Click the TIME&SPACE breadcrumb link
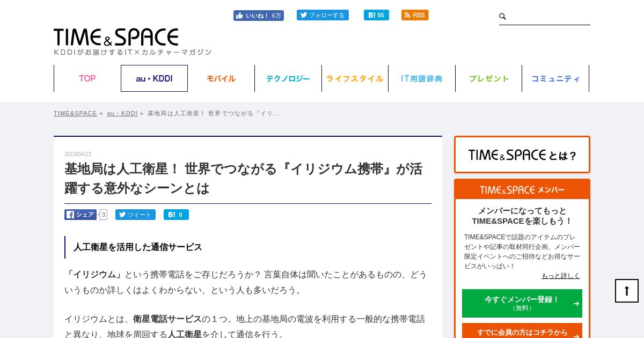 pyautogui.click(x=75, y=113)
